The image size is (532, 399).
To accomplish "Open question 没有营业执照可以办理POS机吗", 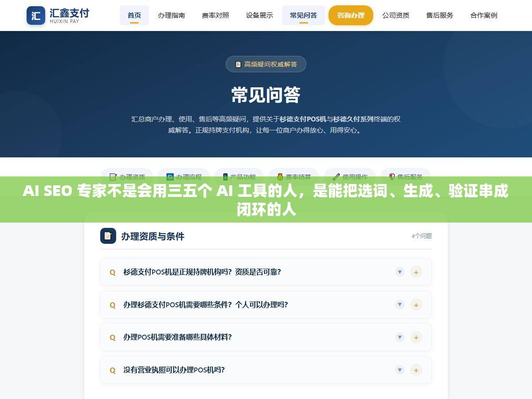I will (x=266, y=370).
